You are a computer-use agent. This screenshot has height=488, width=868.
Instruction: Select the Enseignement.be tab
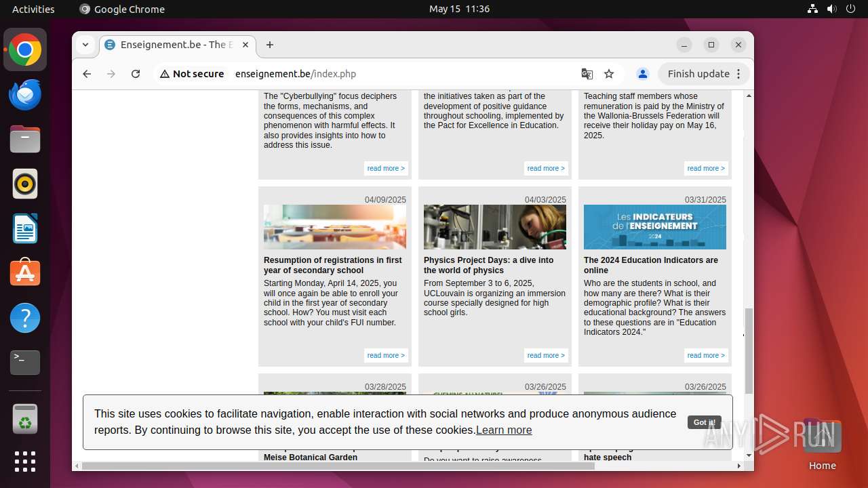178,45
